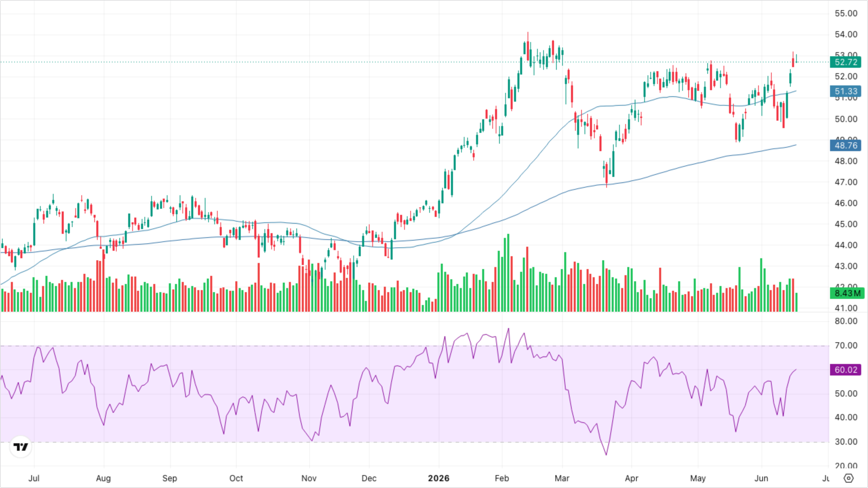Click the 46.00 price scale label
The image size is (868, 488).
point(846,203)
